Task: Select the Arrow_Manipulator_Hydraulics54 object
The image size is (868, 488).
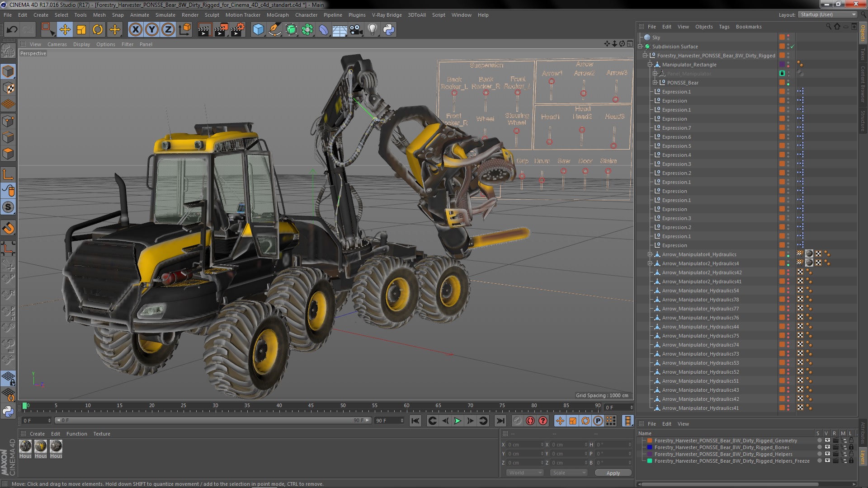Action: tap(700, 291)
